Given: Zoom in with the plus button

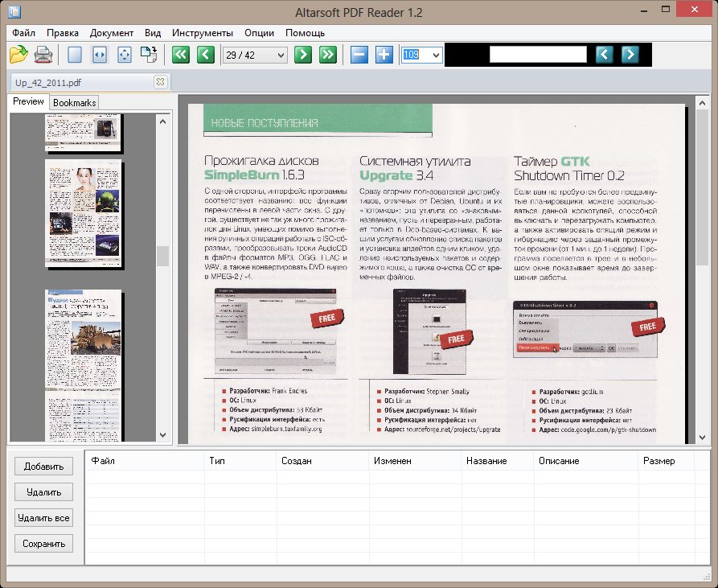Looking at the screenshot, I should 384,55.
